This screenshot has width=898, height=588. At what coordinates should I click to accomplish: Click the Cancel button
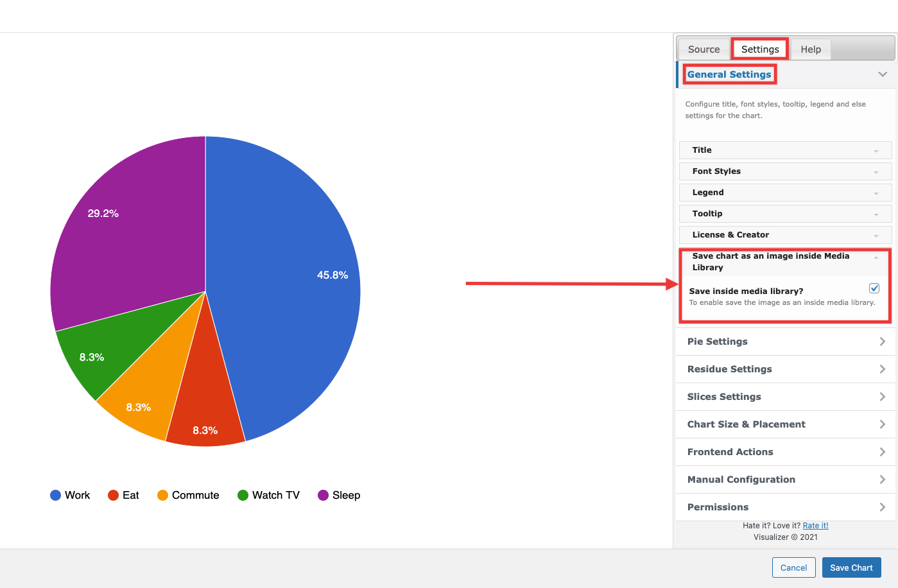(x=793, y=567)
